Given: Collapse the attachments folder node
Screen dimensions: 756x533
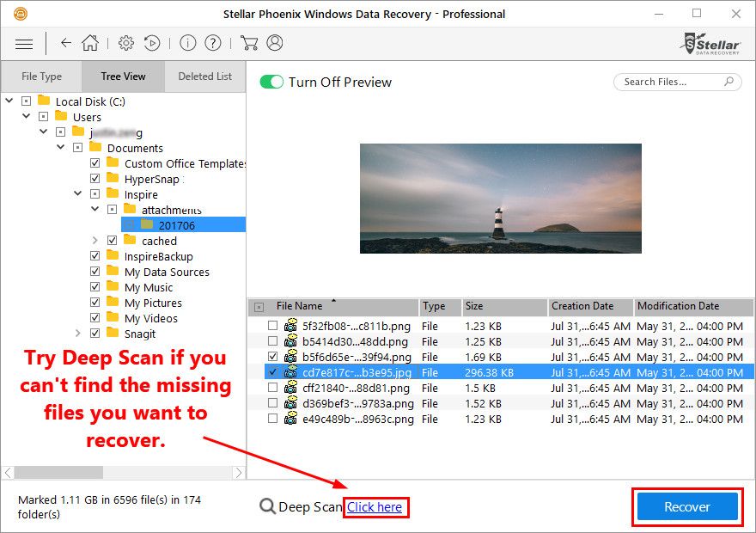Looking at the screenshot, I should (x=95, y=209).
